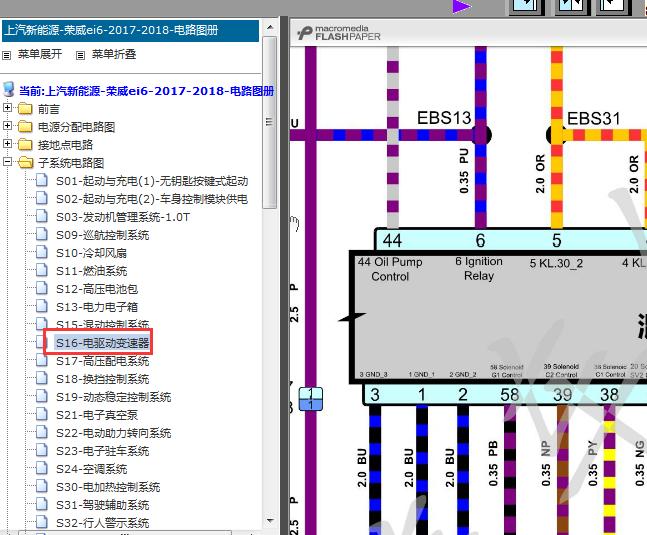Screen dimensions: 647x535
Task: Open S22-电动助力转向系统 diagram
Action: [x=113, y=433]
